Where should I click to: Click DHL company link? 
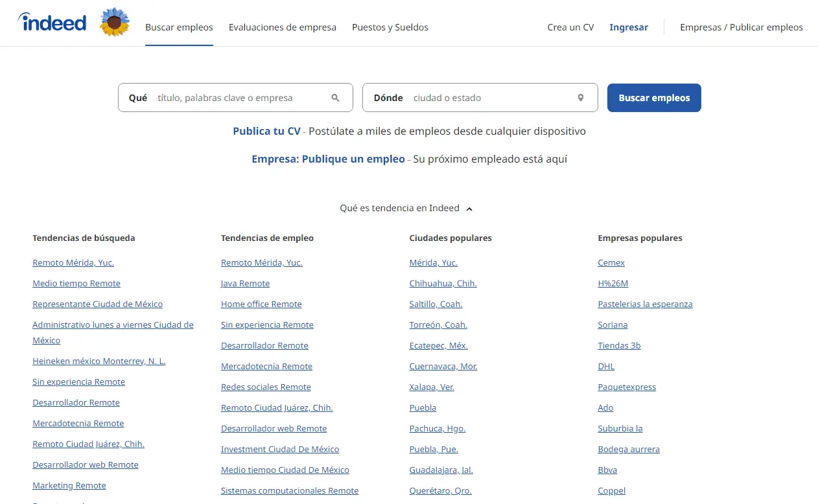point(606,366)
